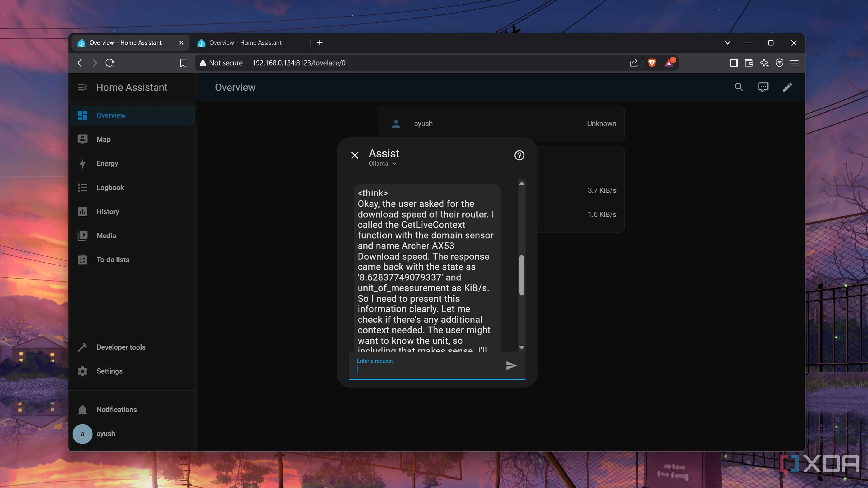Open the Brave VPN icon
The height and width of the screenshot is (488, 868).
point(779,63)
